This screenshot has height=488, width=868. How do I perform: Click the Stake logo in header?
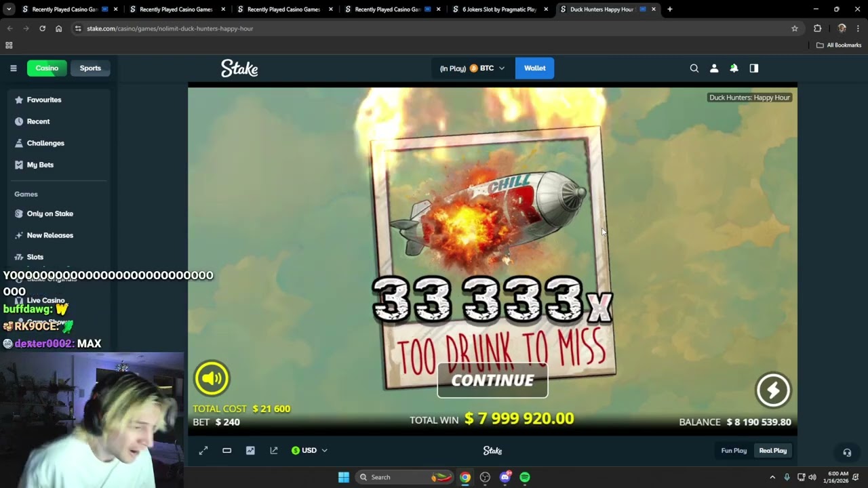[x=239, y=68]
